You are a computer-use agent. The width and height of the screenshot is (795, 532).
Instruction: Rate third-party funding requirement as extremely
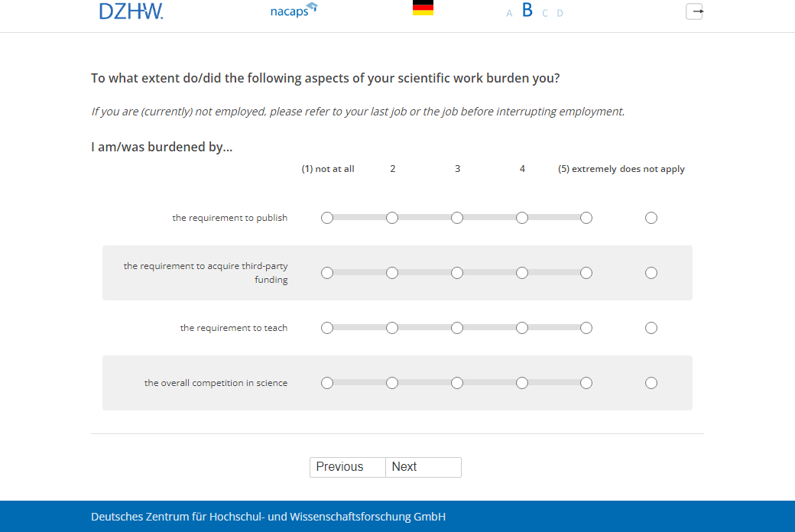[586, 273]
